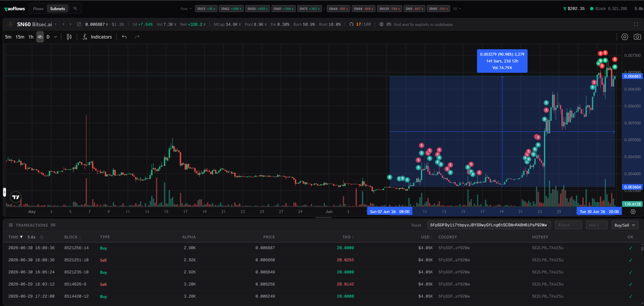This screenshot has width=644, height=306.
Task: Click the TradingView logo on chart
Action: 16,197
